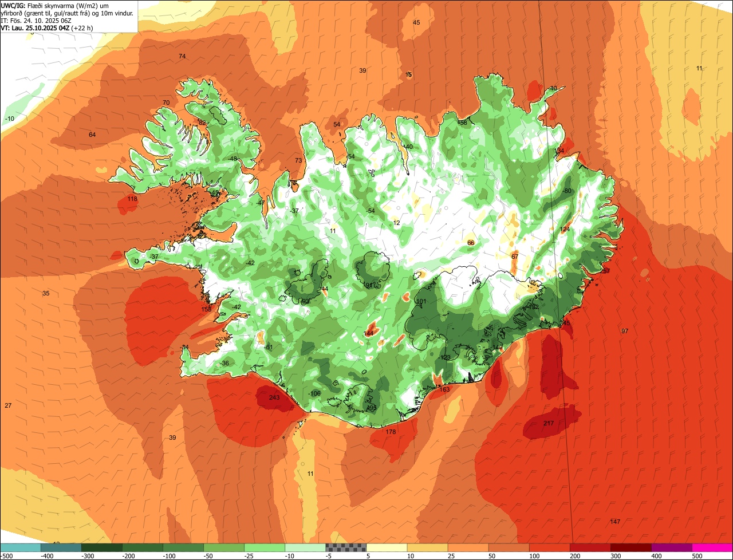Click the legend label -500
Screen dimensions: 733x560
[x=7, y=556]
